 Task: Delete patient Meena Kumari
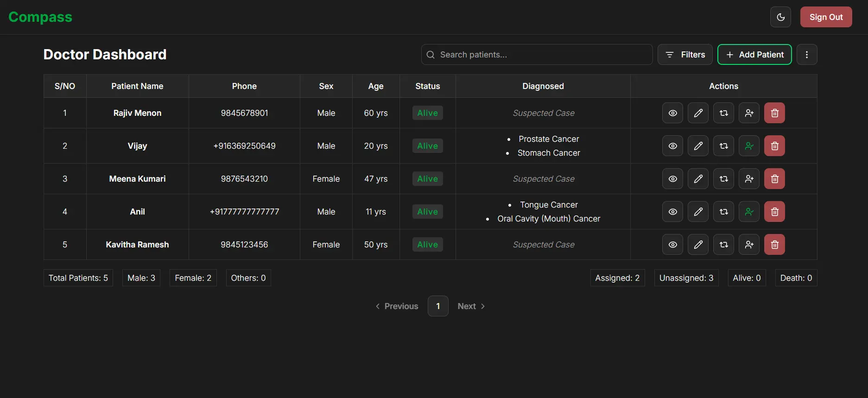774,179
